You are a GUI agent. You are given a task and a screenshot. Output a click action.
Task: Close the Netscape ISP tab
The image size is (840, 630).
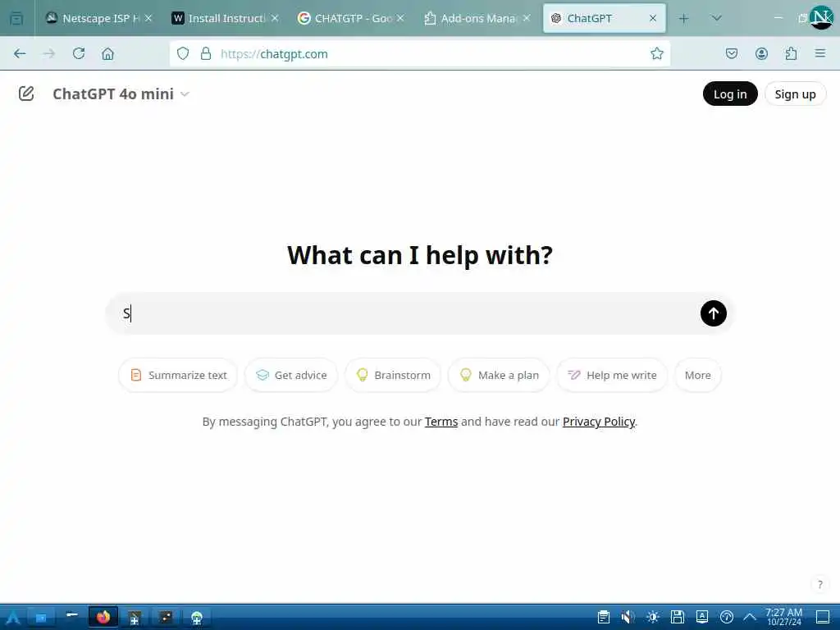148,18
